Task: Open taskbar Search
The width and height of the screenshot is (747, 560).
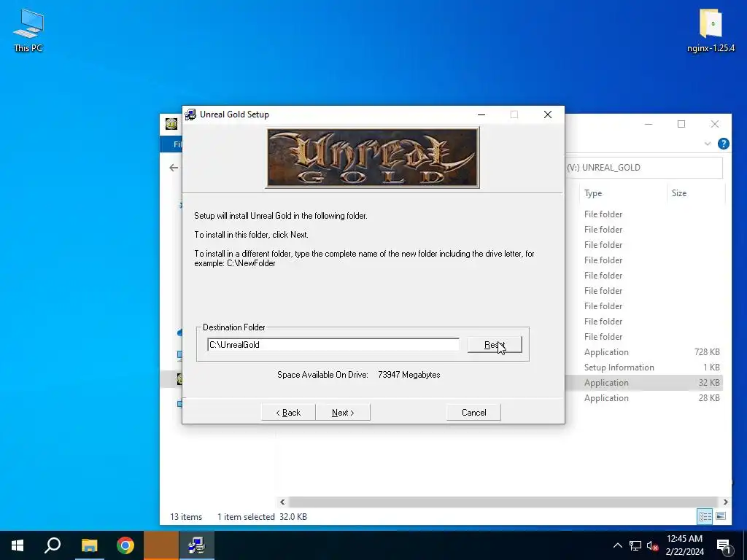Action: point(53,545)
